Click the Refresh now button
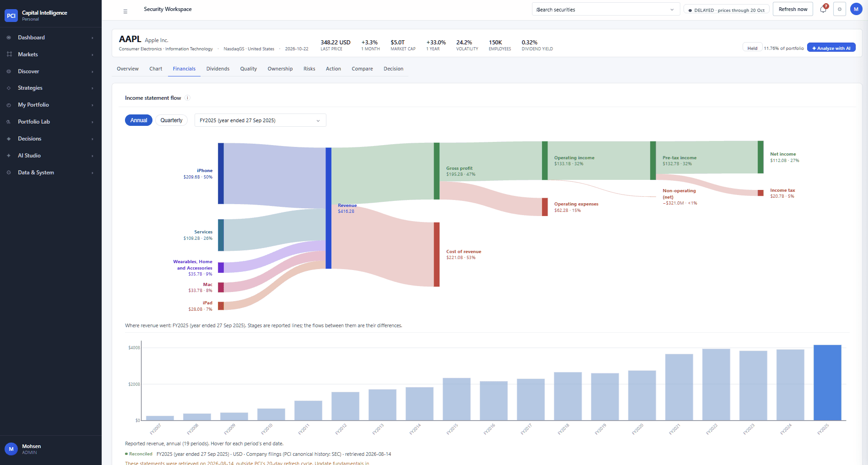This screenshot has height=465, width=868. coord(793,9)
